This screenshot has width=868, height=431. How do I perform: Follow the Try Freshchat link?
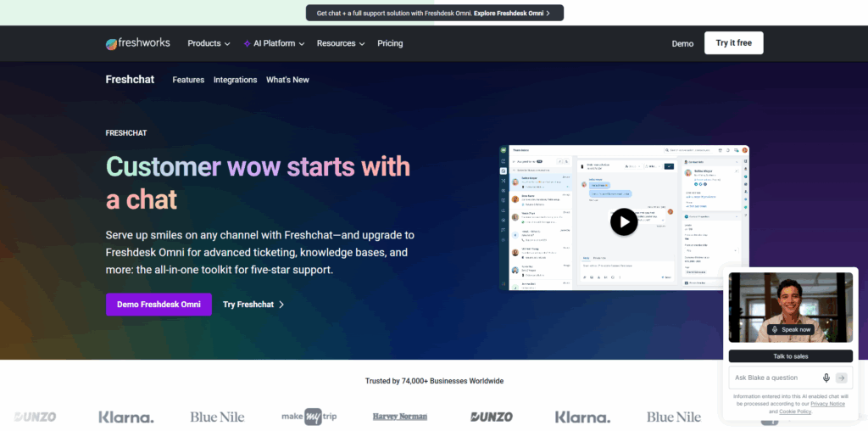click(x=253, y=304)
